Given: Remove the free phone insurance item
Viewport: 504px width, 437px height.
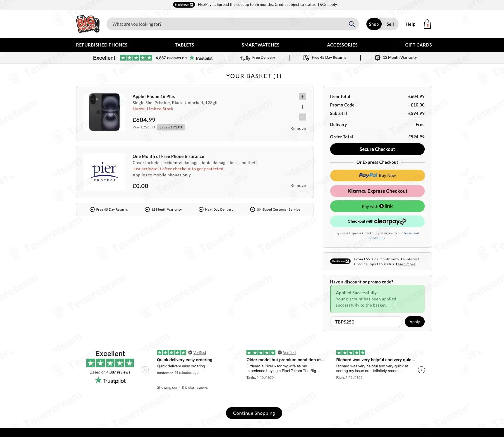Looking at the screenshot, I should pos(298,185).
